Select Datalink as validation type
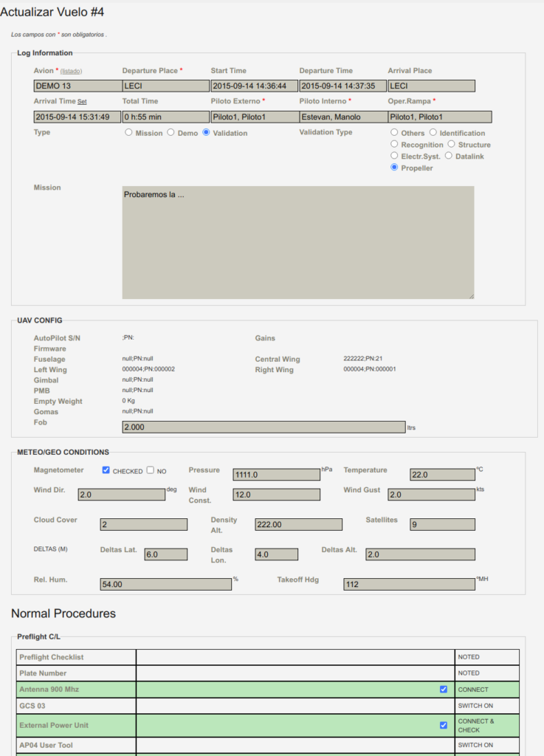This screenshot has width=544, height=756. tap(449, 157)
